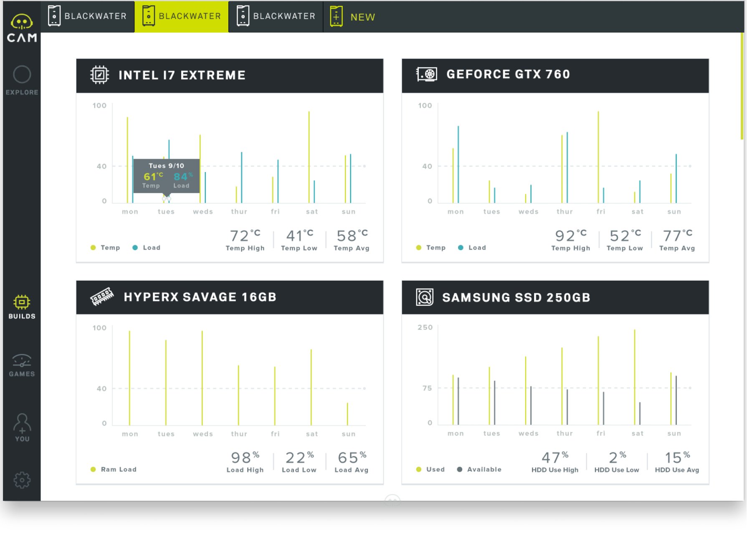Switch to the third Blackwater build tab
747x560 pixels.
click(x=276, y=16)
